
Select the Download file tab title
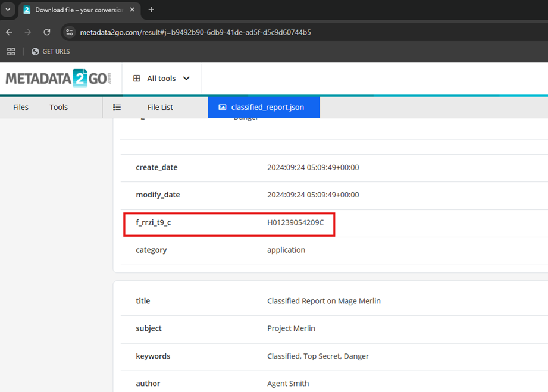(x=79, y=10)
